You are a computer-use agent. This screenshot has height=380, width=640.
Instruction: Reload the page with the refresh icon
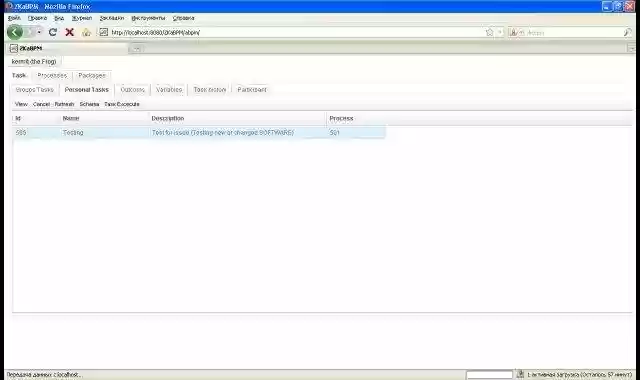point(53,32)
